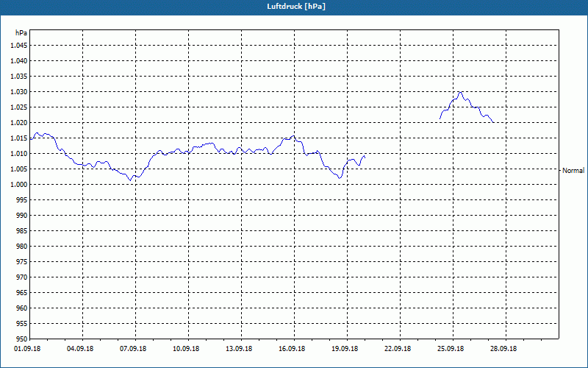Click the pressure curve peak near 1.030

click(461, 92)
